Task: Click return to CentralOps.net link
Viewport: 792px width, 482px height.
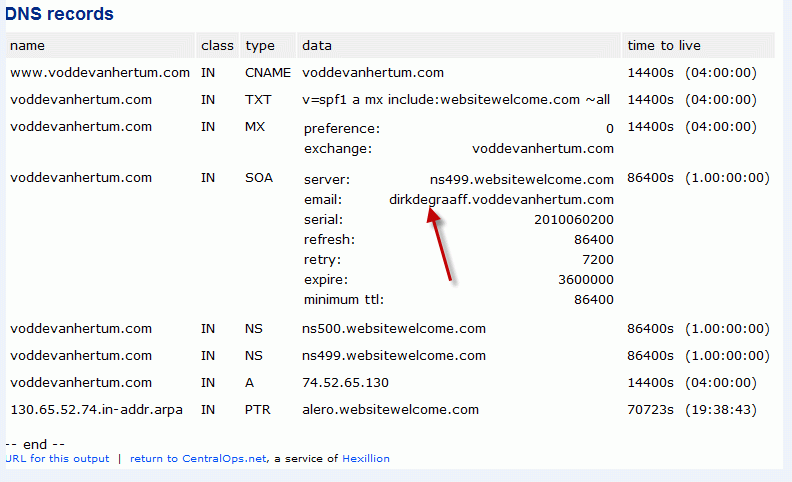Action: click(x=198, y=458)
